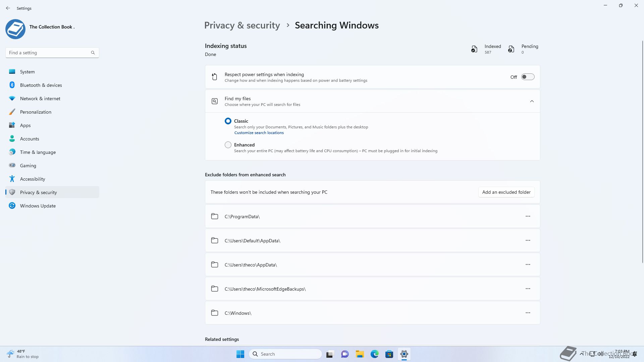Click the Network & internet wifi icon
The image size is (644, 362).
[12, 99]
